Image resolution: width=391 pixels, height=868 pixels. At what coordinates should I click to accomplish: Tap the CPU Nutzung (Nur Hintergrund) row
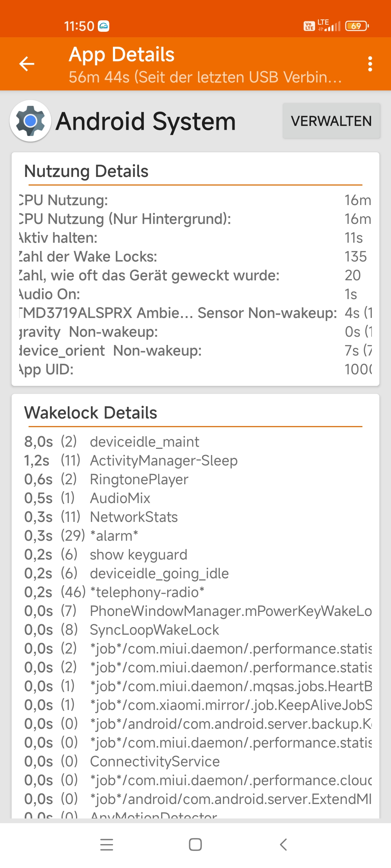(x=195, y=219)
